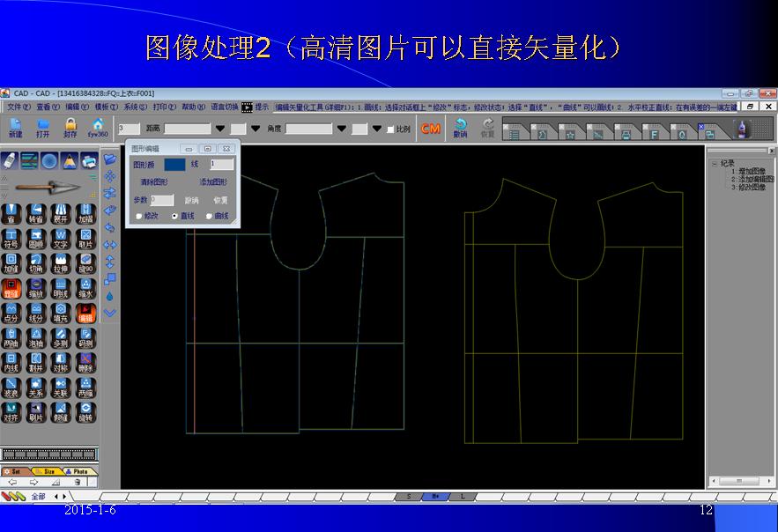Collapse the 纪录 tree node
Screen dimensions: 778x532
coord(714,164)
